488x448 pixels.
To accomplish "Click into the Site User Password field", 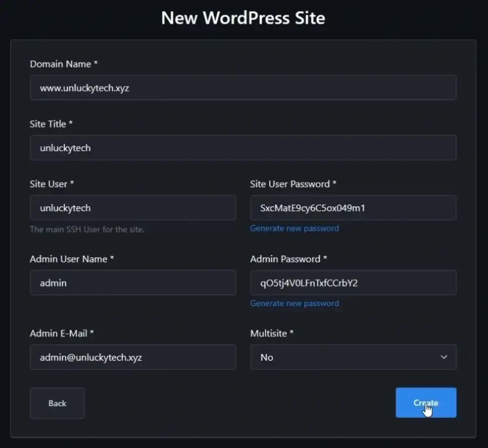I will coord(353,208).
